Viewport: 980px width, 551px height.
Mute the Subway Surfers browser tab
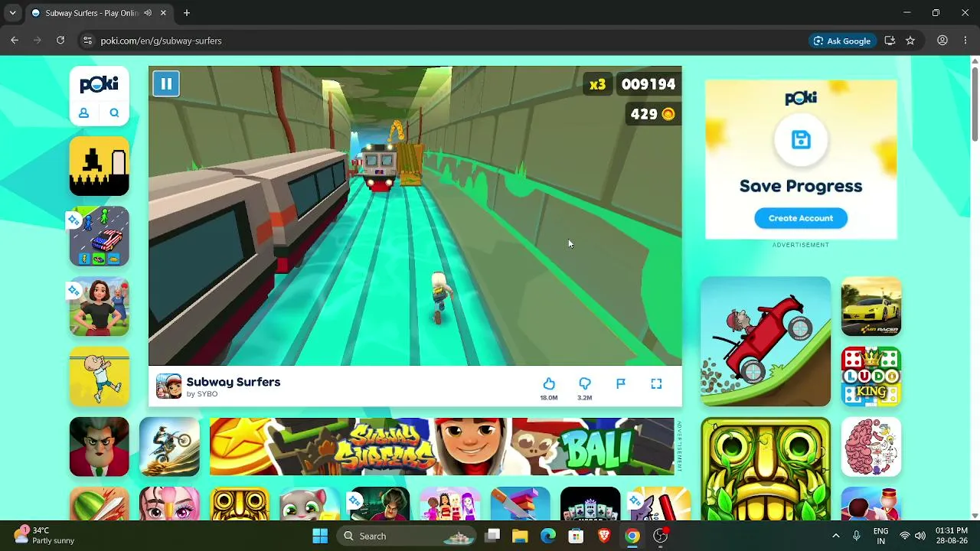click(x=148, y=13)
